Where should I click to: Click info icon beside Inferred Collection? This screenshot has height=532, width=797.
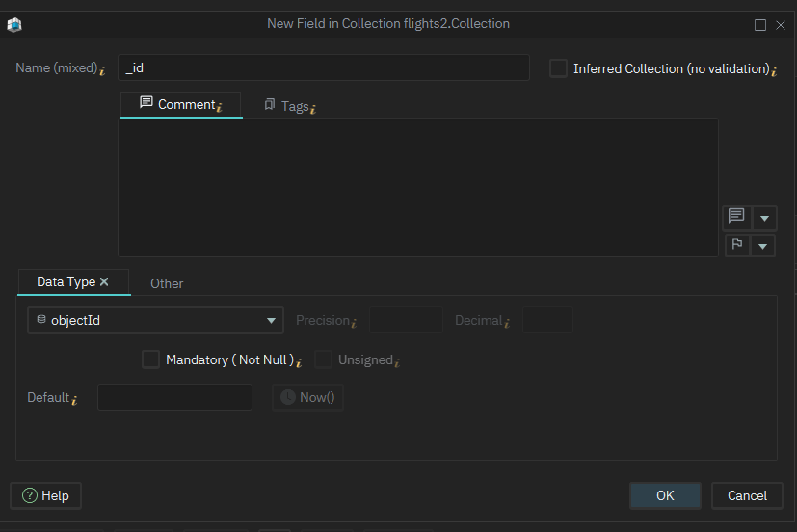point(774,71)
